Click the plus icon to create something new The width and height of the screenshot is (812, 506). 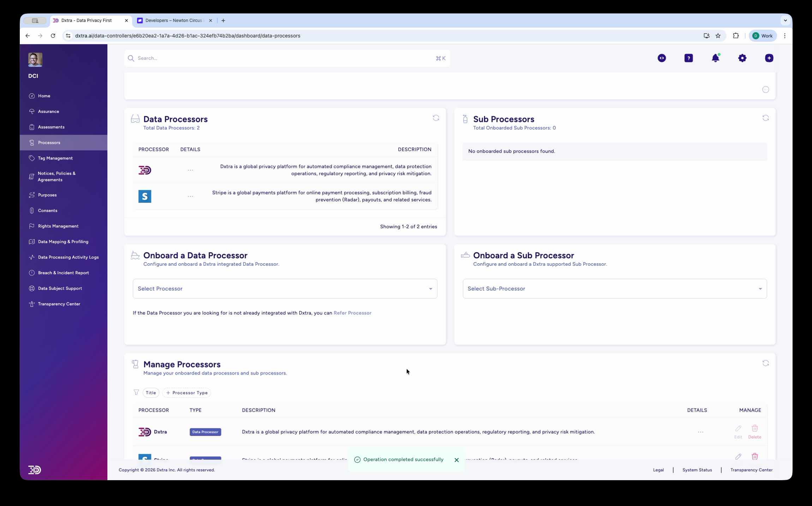pos(769,58)
